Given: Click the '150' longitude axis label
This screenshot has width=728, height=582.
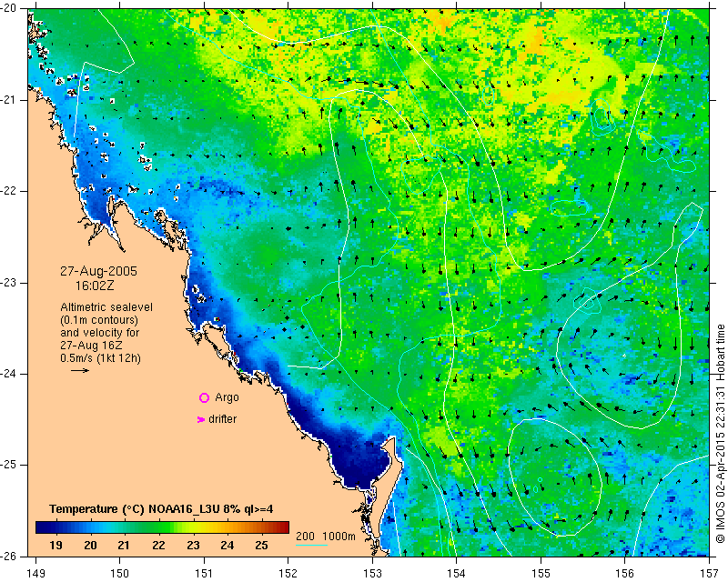Looking at the screenshot, I should (x=120, y=574).
